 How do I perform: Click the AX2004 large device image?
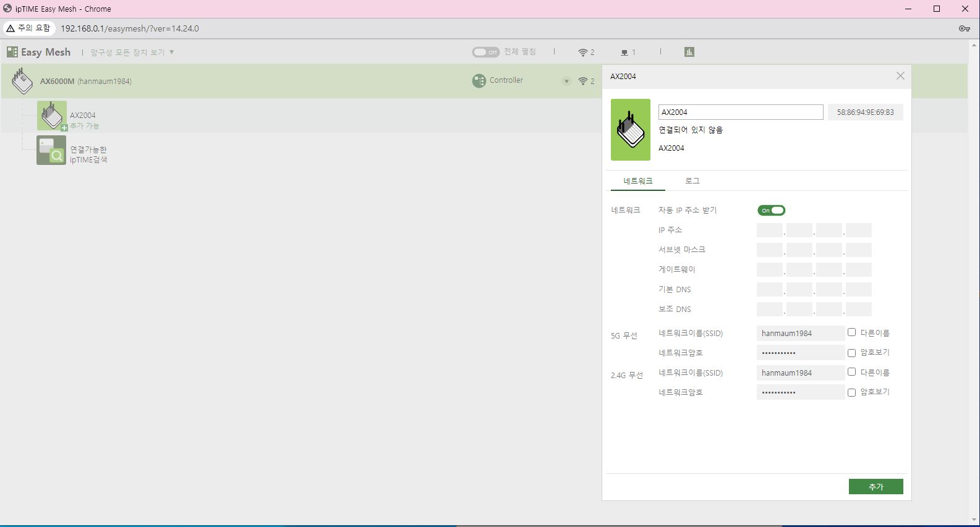tap(631, 130)
